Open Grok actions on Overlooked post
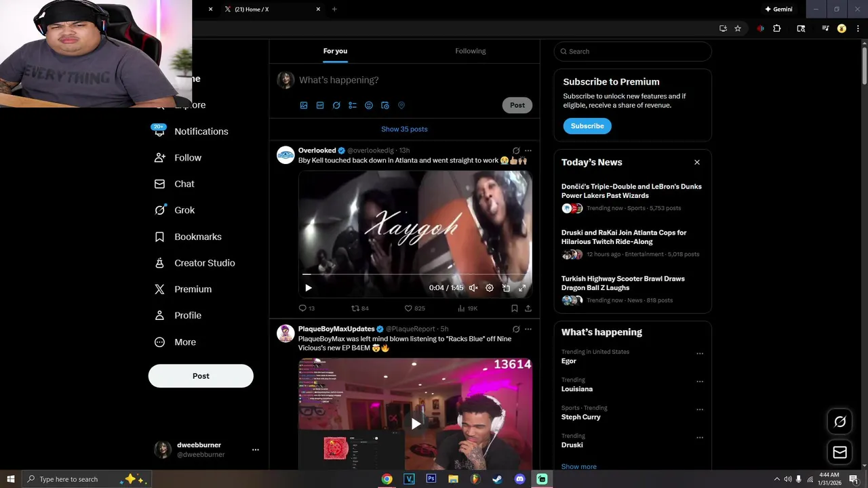 pos(516,150)
